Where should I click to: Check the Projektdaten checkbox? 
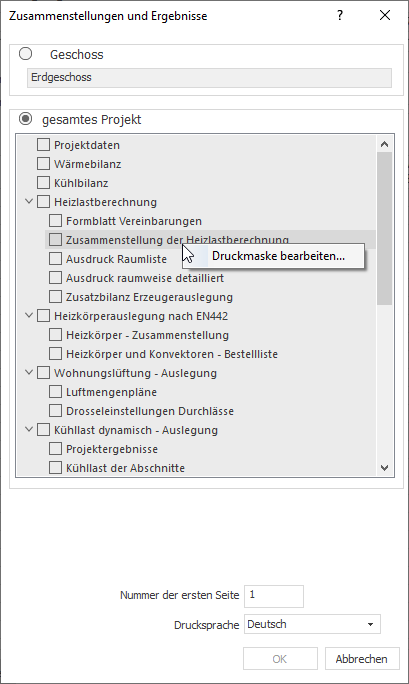[43, 144]
